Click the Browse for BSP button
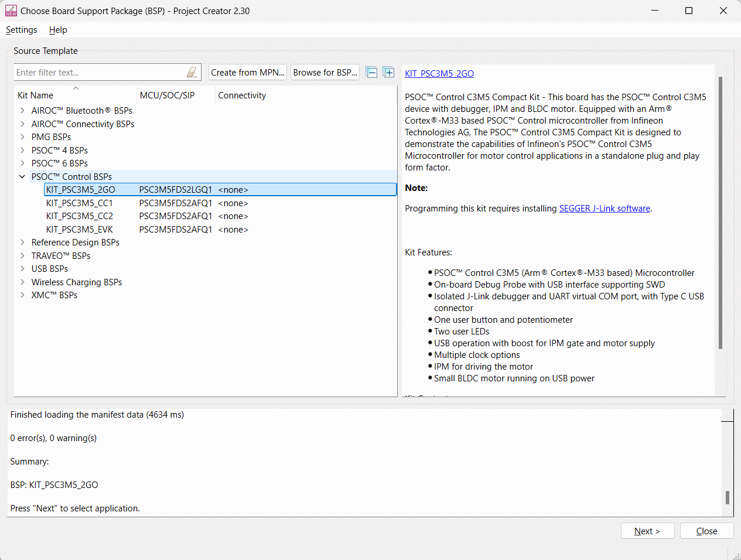Viewport: 741px width, 560px height. (x=325, y=73)
